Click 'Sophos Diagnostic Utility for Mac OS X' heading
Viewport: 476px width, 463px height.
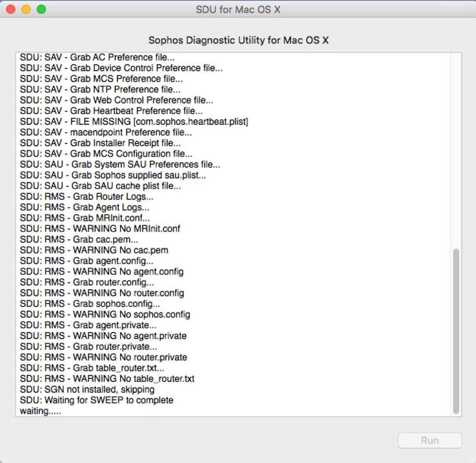click(x=238, y=40)
